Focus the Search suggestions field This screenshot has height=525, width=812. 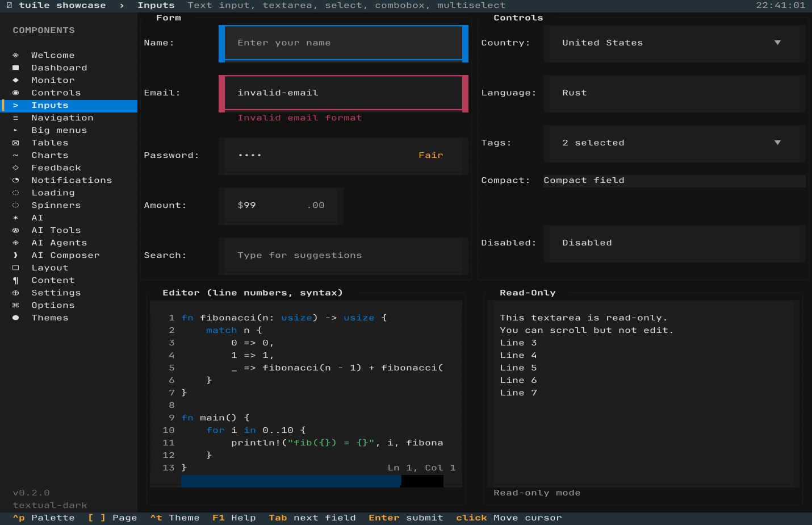coord(344,256)
